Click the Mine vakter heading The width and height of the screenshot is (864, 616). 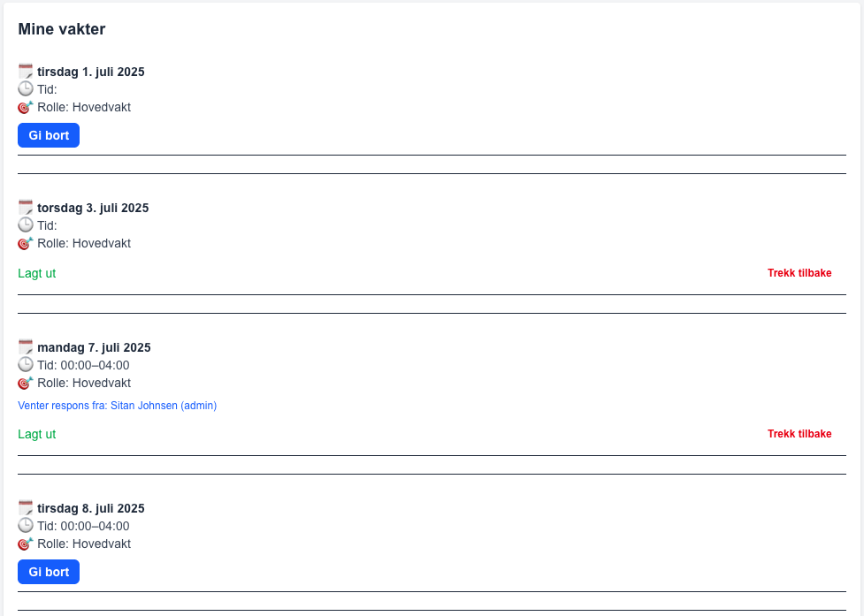pyautogui.click(x=62, y=29)
